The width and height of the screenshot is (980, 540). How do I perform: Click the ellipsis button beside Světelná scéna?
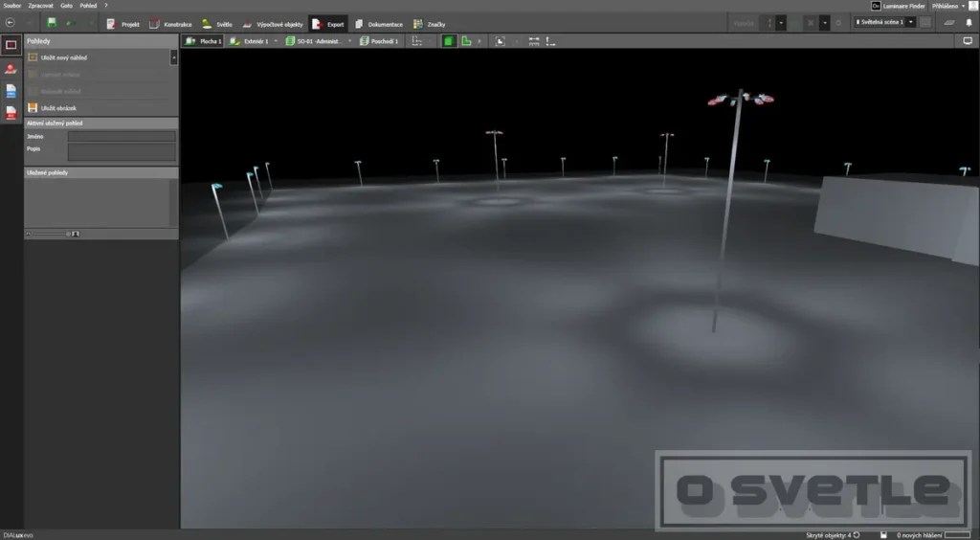925,23
